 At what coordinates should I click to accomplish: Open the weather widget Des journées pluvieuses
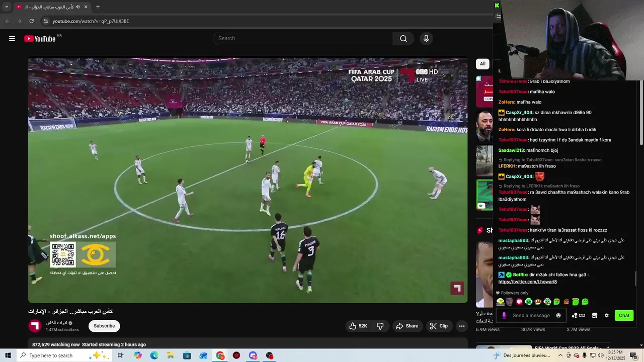(x=522, y=355)
